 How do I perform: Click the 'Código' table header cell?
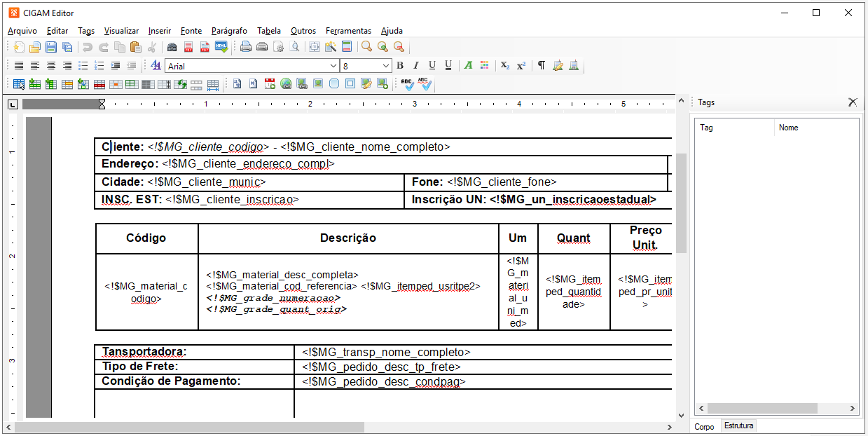click(x=146, y=238)
